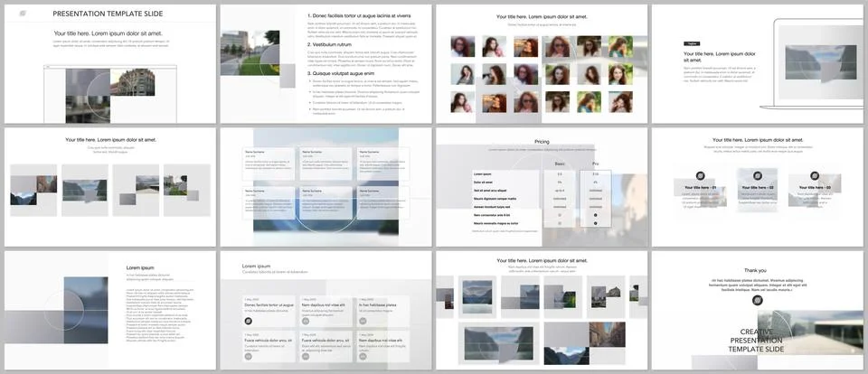
Task: Click round icon above 'Your title here - 02'
Action: [758, 175]
